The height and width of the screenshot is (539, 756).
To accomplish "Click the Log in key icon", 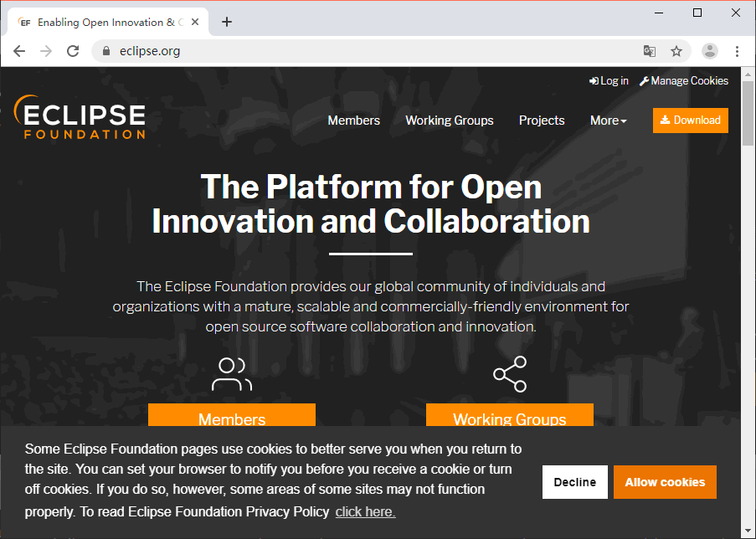I will pyautogui.click(x=592, y=80).
